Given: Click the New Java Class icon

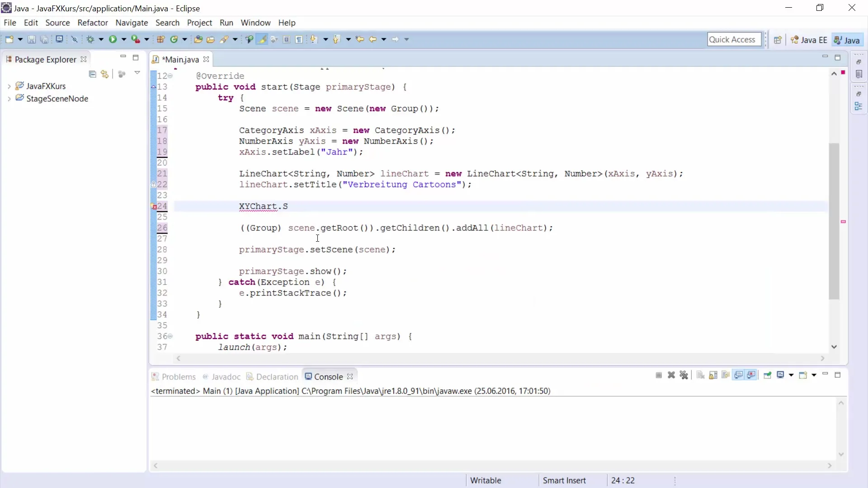Looking at the screenshot, I should tap(174, 39).
